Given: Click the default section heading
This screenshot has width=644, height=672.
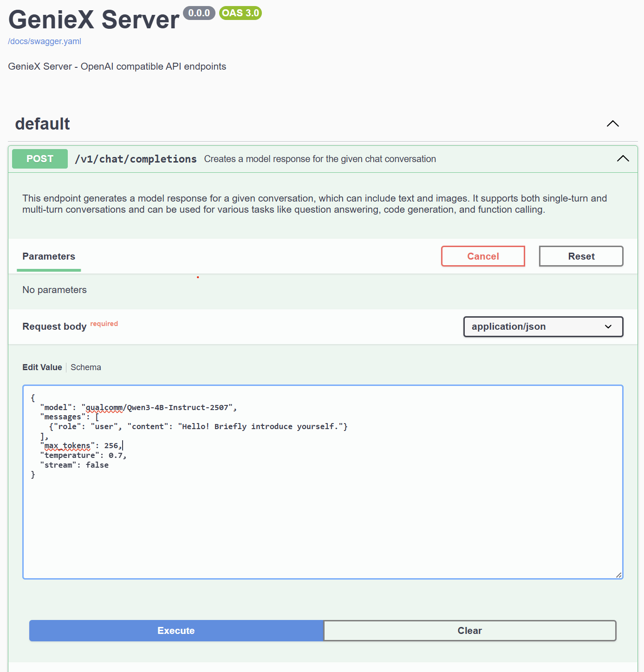Looking at the screenshot, I should [x=43, y=124].
